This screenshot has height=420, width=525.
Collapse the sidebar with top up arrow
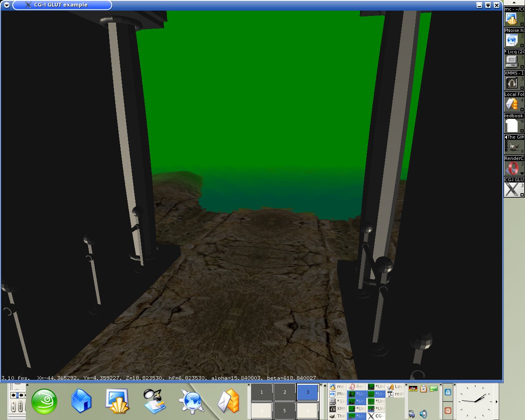coord(514,3)
